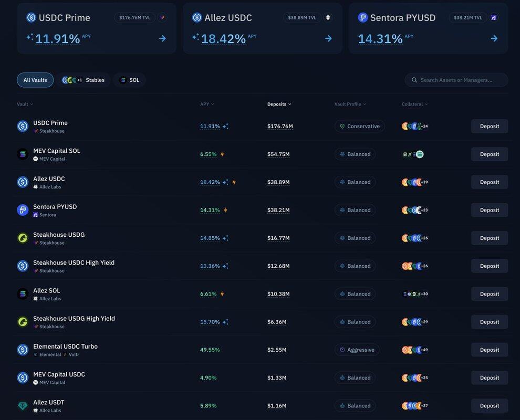Open USDC Prime card via arrow icon
The height and width of the screenshot is (420, 520).
click(x=162, y=38)
